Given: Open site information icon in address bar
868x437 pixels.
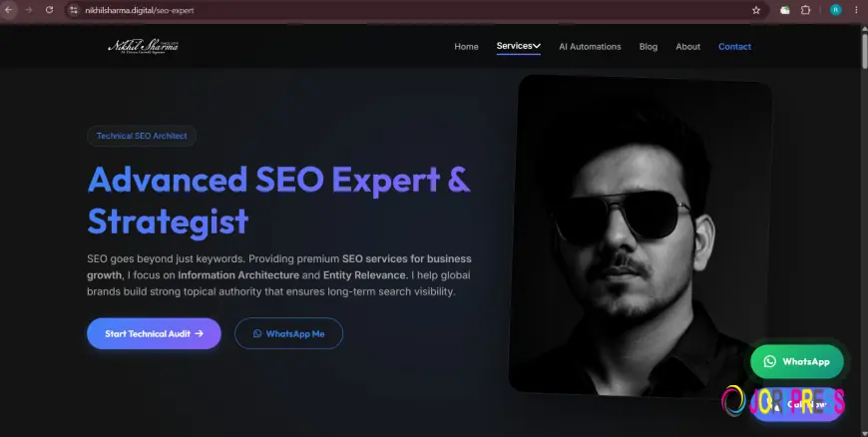Looking at the screenshot, I should (x=74, y=10).
